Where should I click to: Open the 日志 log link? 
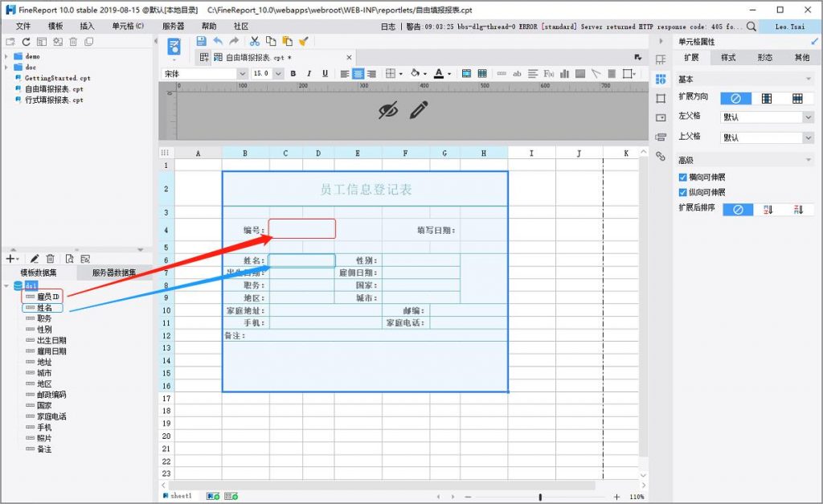(x=388, y=27)
